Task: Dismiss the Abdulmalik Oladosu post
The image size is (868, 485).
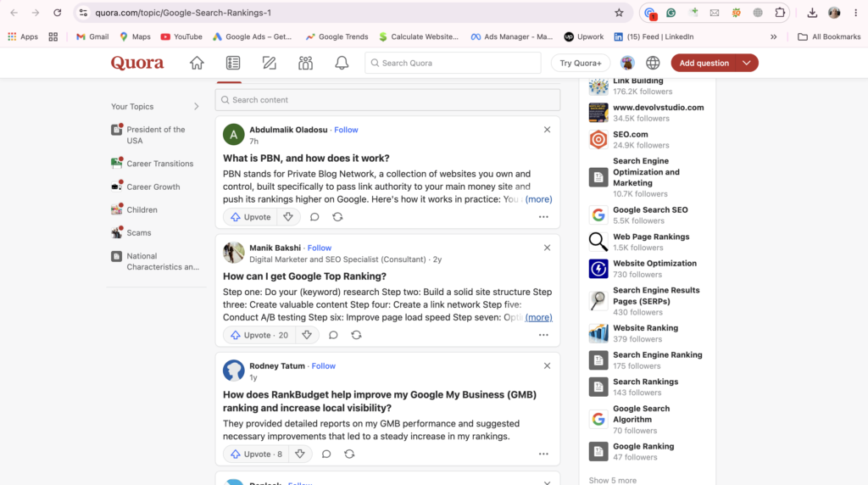Action: (547, 130)
